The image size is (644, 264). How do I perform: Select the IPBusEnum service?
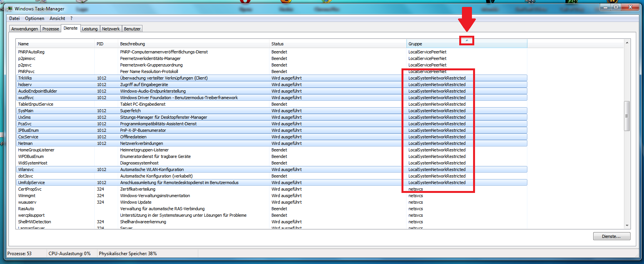pyautogui.click(x=28, y=130)
